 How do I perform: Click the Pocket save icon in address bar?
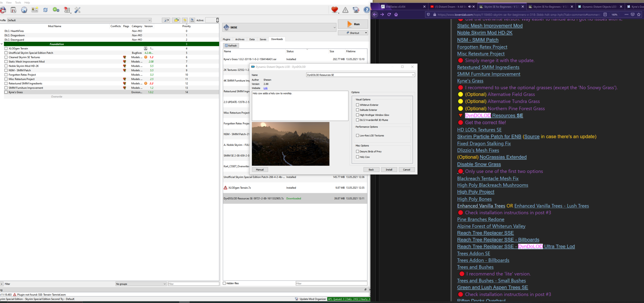coord(633,14)
